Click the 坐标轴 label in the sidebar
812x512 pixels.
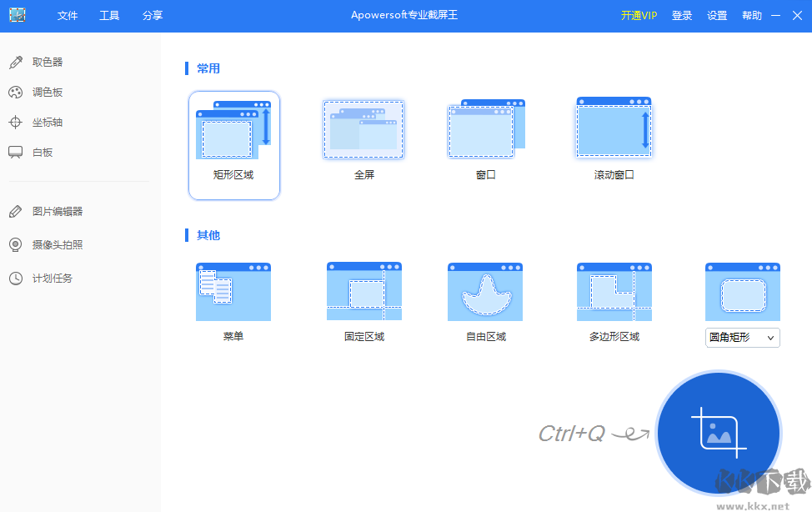pyautogui.click(x=48, y=123)
